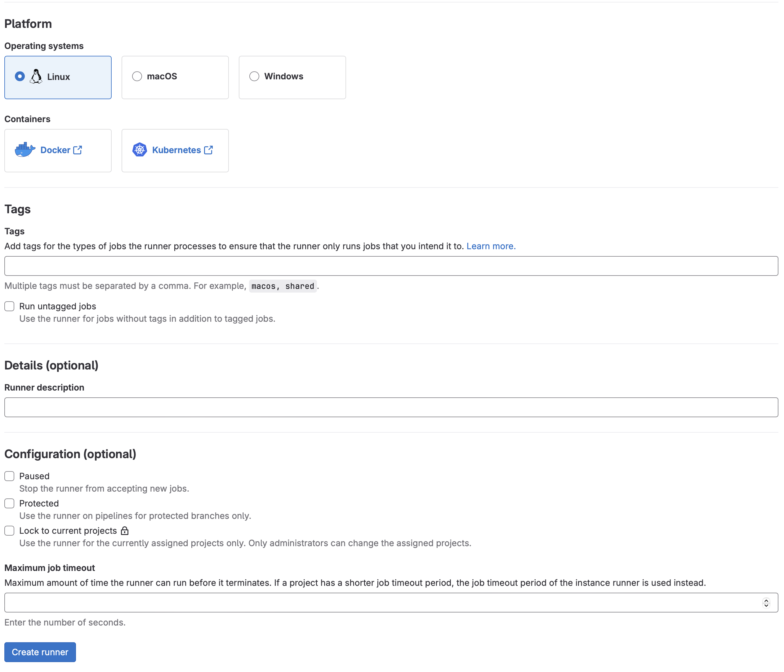Click the Kubernetes wheel icon
This screenshot has width=784, height=672.
[140, 149]
